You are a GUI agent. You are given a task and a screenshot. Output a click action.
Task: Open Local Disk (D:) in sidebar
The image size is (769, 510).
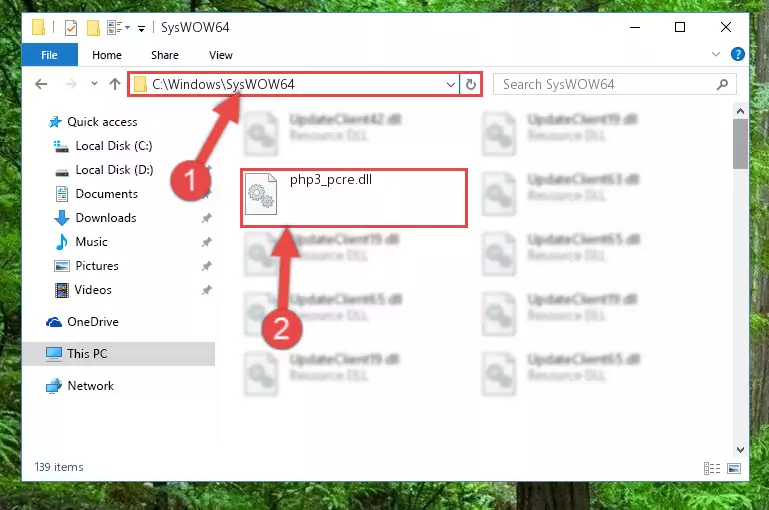pos(114,170)
